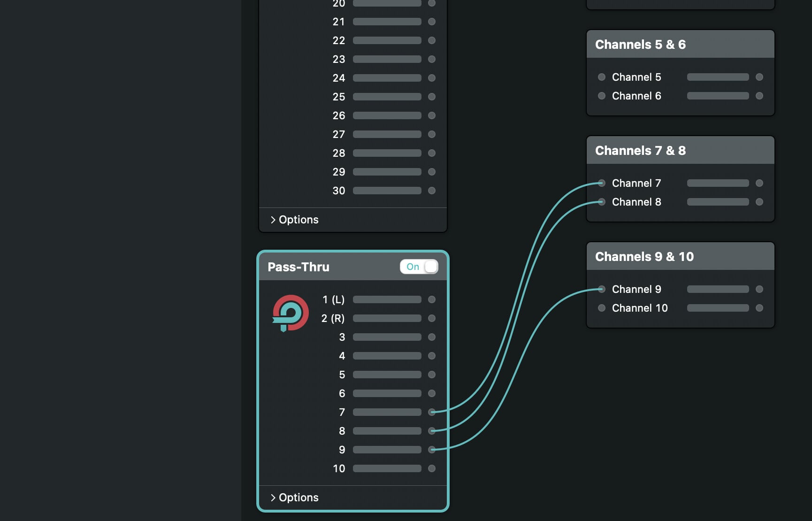Click output port of Pass-Thru channel 9
This screenshot has width=812, height=521.
point(432,450)
